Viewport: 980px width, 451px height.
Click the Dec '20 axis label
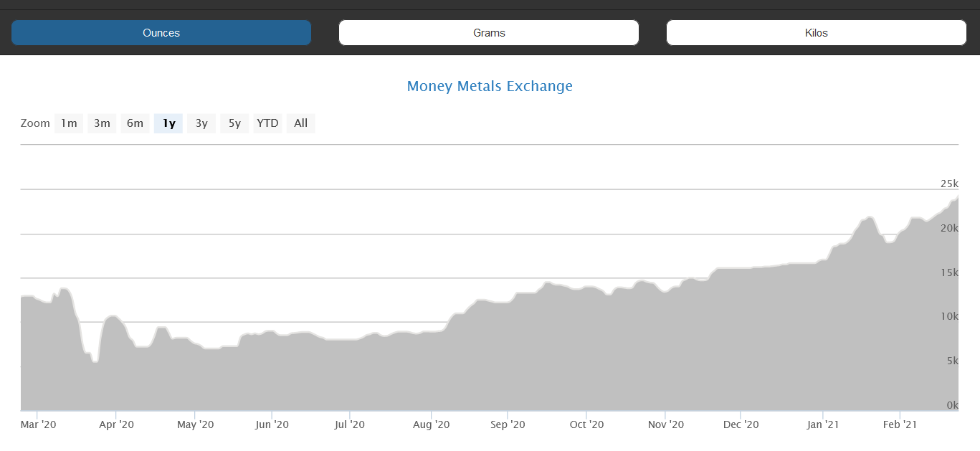pyautogui.click(x=741, y=424)
